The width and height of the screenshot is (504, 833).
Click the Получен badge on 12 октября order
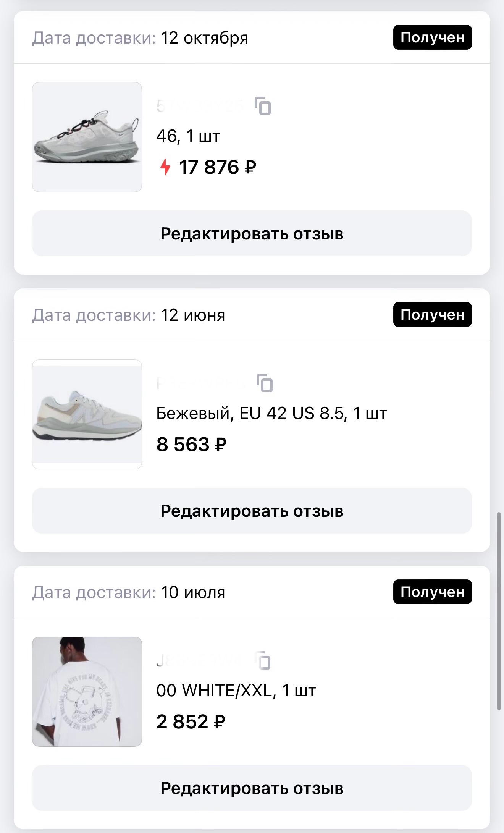click(432, 37)
